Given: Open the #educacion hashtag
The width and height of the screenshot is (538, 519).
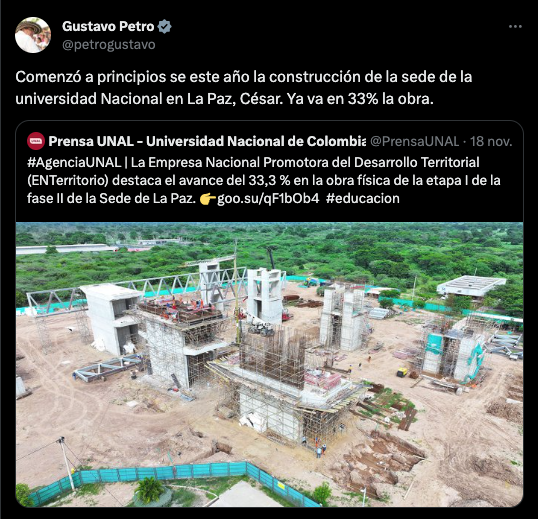Looking at the screenshot, I should coord(363,199).
